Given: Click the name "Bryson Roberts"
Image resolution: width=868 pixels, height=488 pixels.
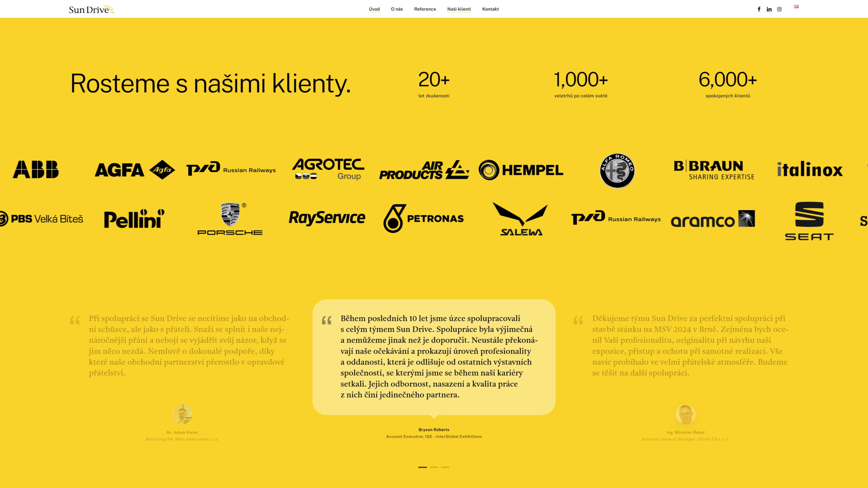Looking at the screenshot, I should point(434,430).
